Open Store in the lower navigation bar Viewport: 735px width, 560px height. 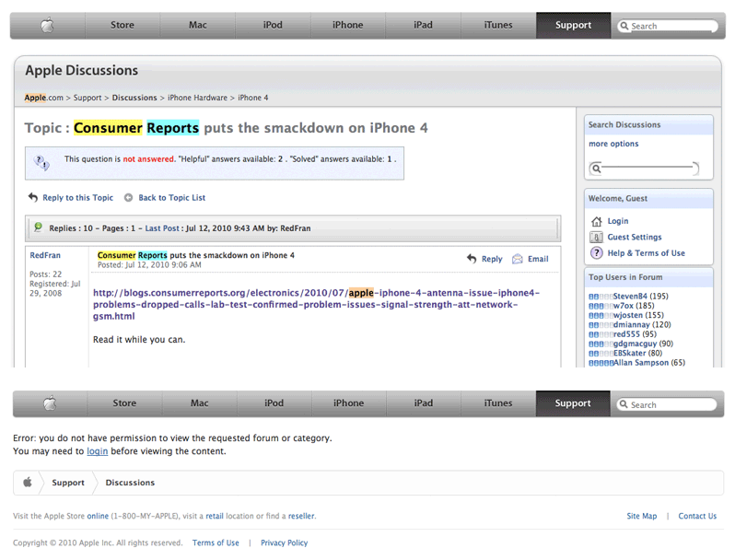point(124,403)
